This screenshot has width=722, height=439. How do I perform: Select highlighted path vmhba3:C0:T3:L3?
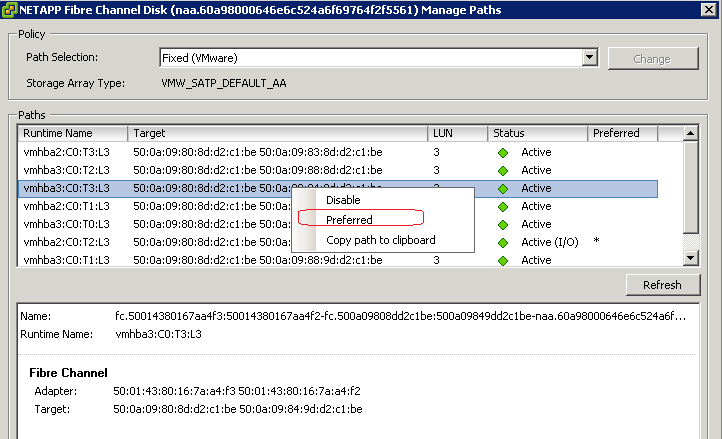338,188
